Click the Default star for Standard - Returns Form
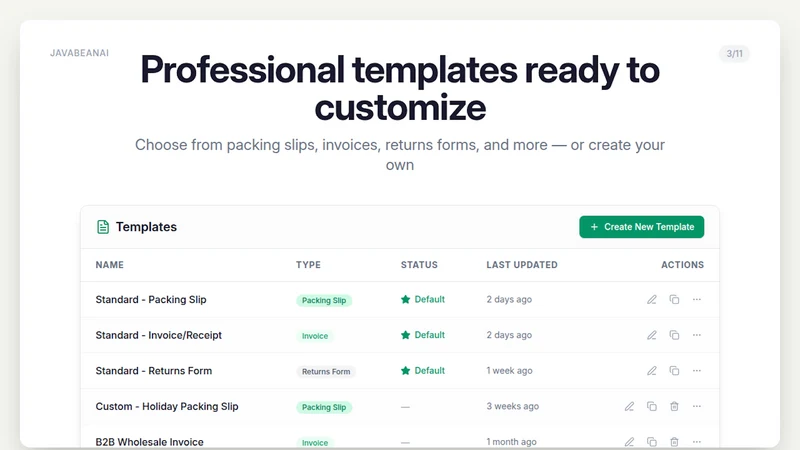This screenshot has width=800, height=450. (x=406, y=371)
